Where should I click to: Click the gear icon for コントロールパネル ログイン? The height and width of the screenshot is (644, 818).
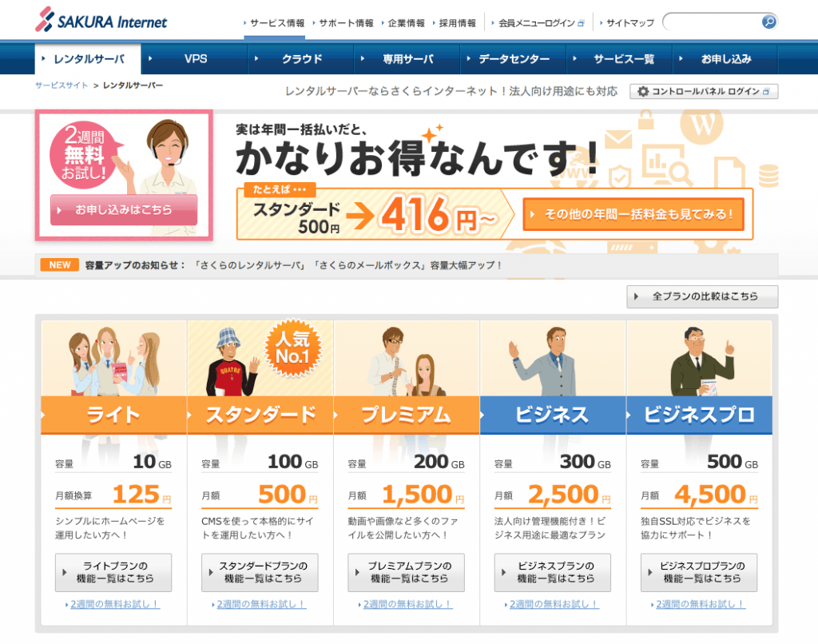(643, 91)
